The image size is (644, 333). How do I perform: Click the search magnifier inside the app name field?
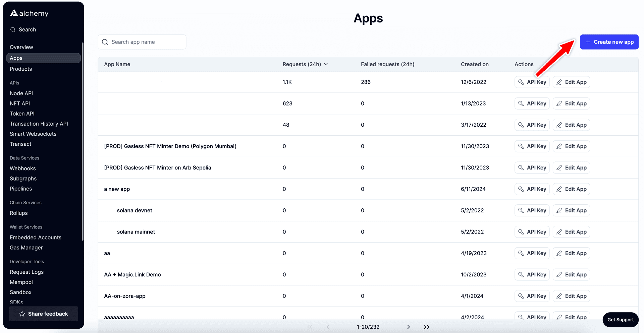click(x=105, y=42)
